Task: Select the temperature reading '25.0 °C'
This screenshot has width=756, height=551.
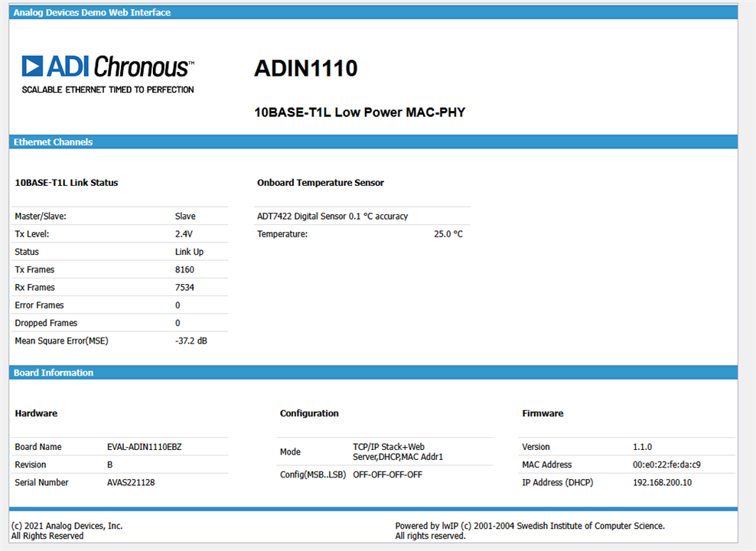Action: click(448, 234)
